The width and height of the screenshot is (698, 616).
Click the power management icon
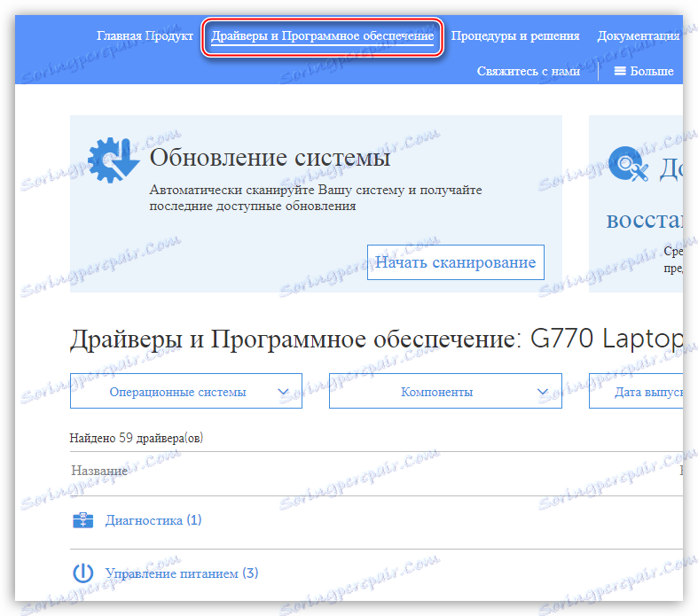coord(82,573)
